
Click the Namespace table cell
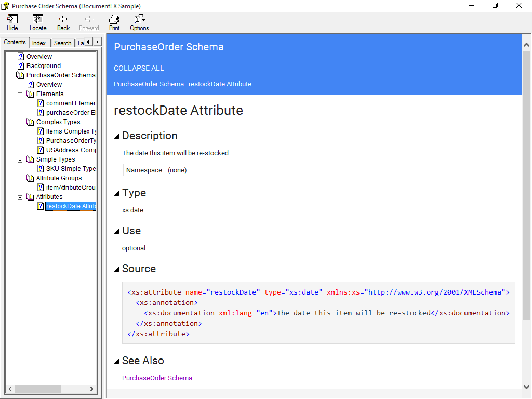(144, 170)
